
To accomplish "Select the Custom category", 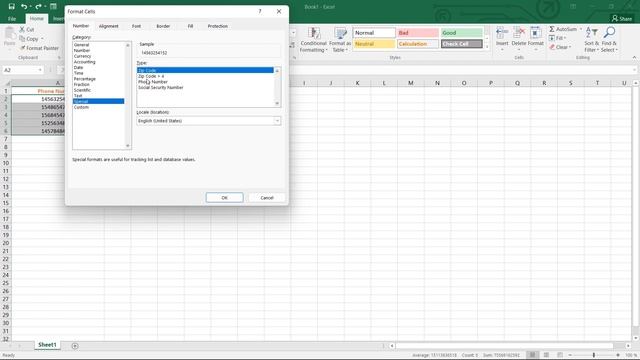I will coord(81,107).
